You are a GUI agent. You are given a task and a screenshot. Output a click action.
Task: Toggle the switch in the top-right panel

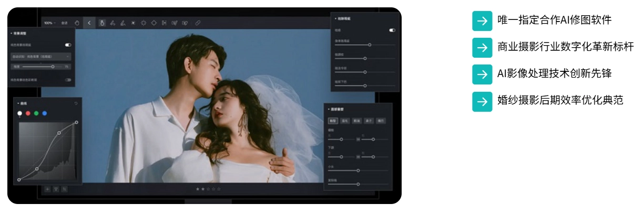point(392,30)
